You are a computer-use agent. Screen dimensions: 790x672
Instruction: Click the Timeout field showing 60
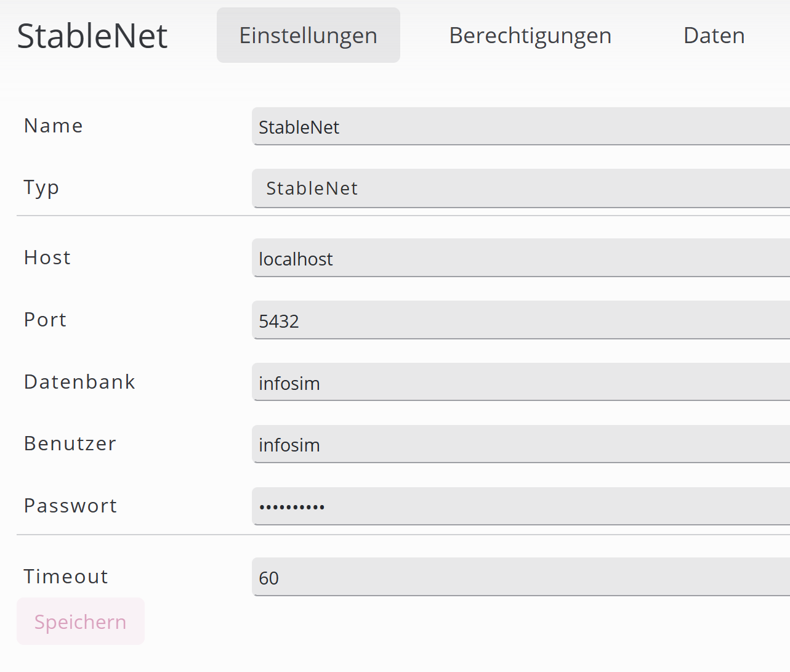(521, 578)
